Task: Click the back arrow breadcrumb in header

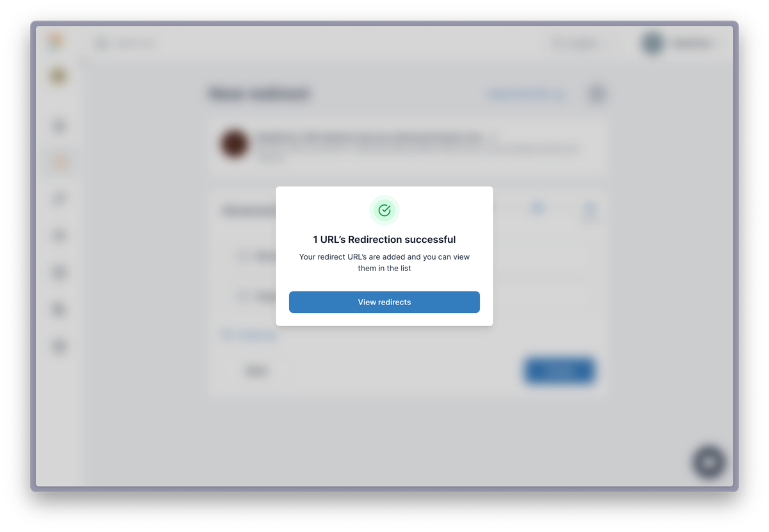Action: click(126, 44)
